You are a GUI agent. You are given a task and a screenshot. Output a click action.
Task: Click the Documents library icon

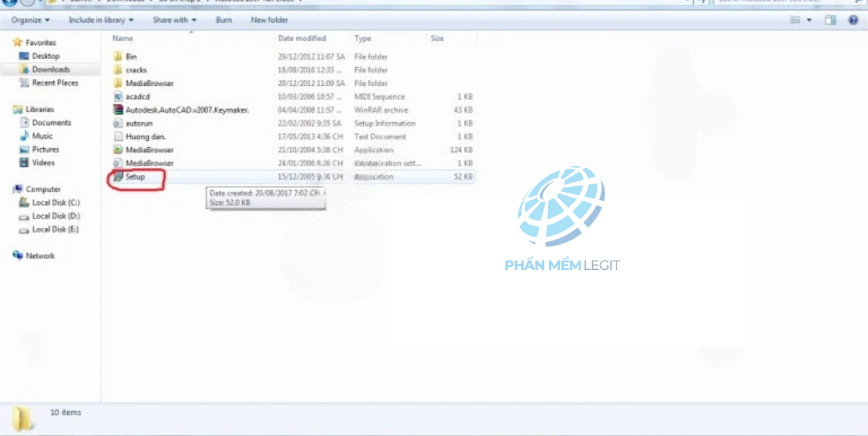point(25,123)
